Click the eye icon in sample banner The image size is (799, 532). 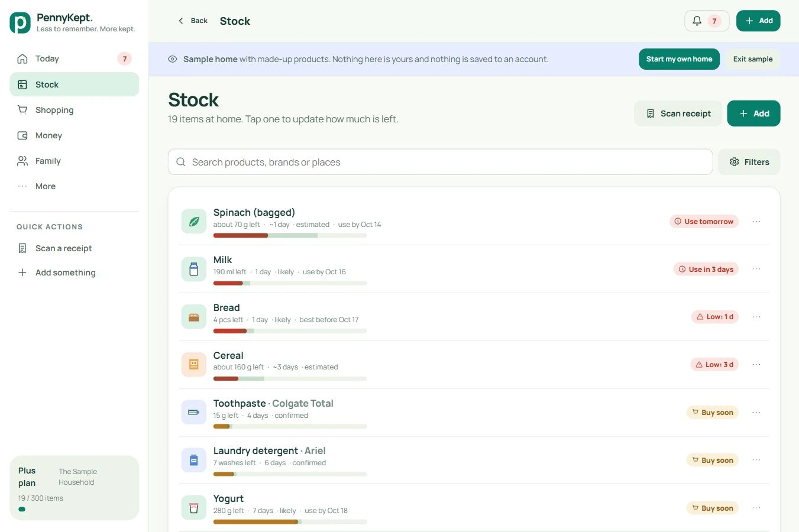[x=173, y=59]
